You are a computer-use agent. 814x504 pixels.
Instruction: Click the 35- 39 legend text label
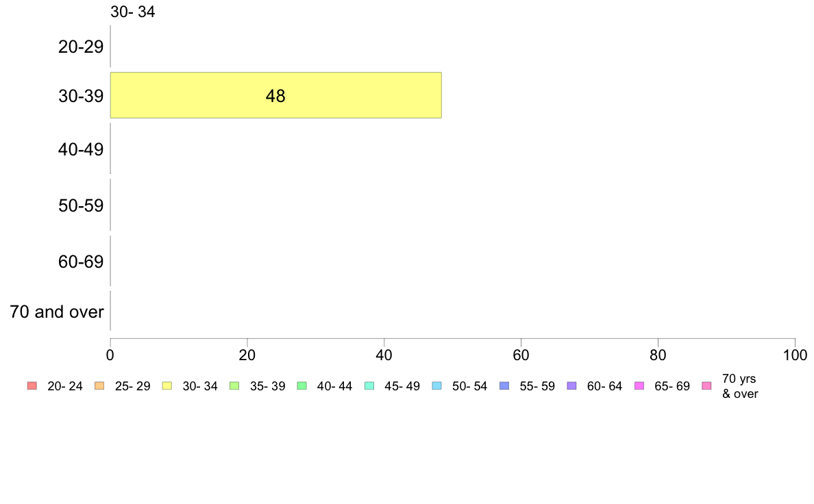(x=267, y=386)
